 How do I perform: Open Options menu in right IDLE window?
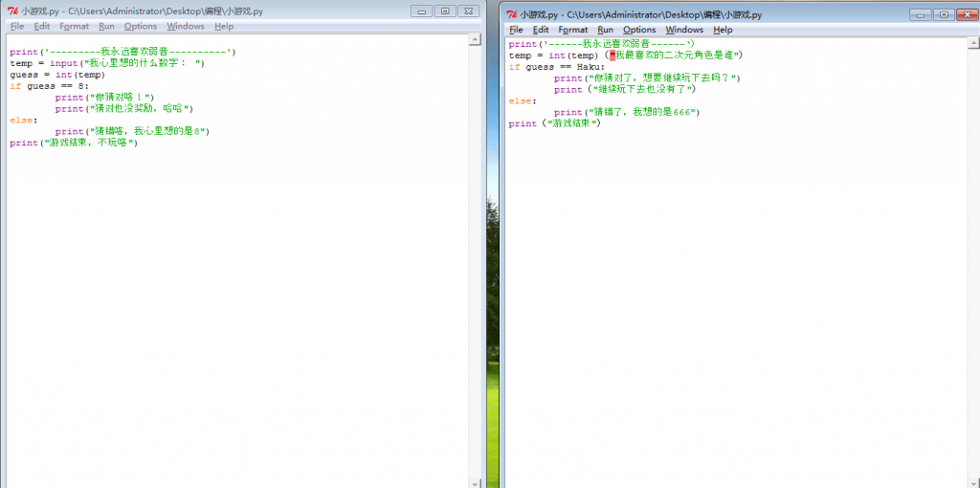click(x=639, y=30)
